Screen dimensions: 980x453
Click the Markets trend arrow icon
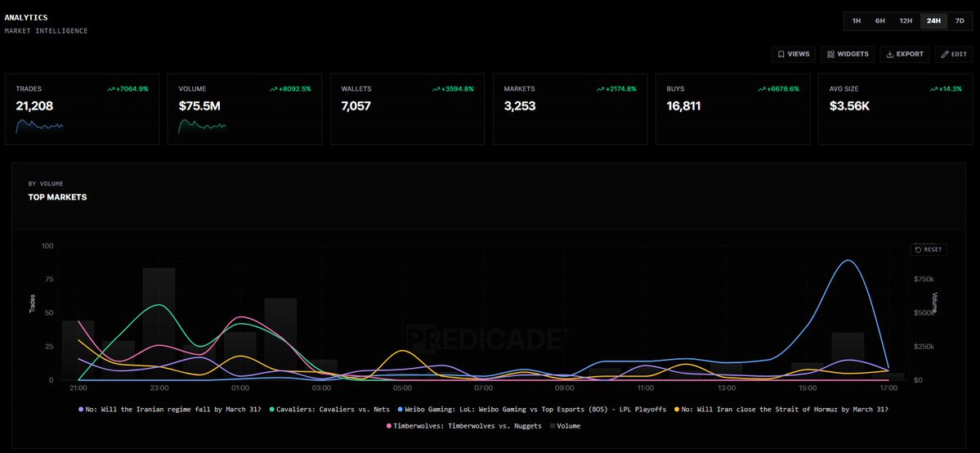(x=599, y=89)
